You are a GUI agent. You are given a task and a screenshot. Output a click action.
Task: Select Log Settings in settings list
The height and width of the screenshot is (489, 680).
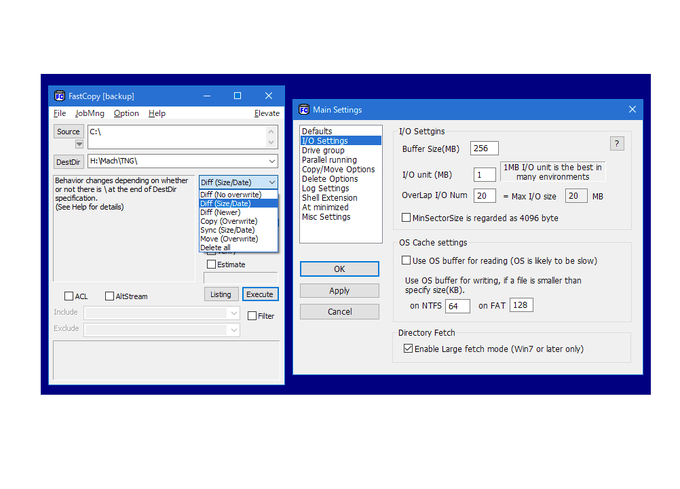point(325,188)
